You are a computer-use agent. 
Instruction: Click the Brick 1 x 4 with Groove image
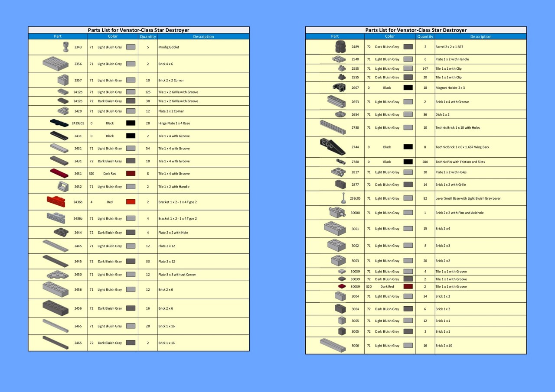point(336,101)
